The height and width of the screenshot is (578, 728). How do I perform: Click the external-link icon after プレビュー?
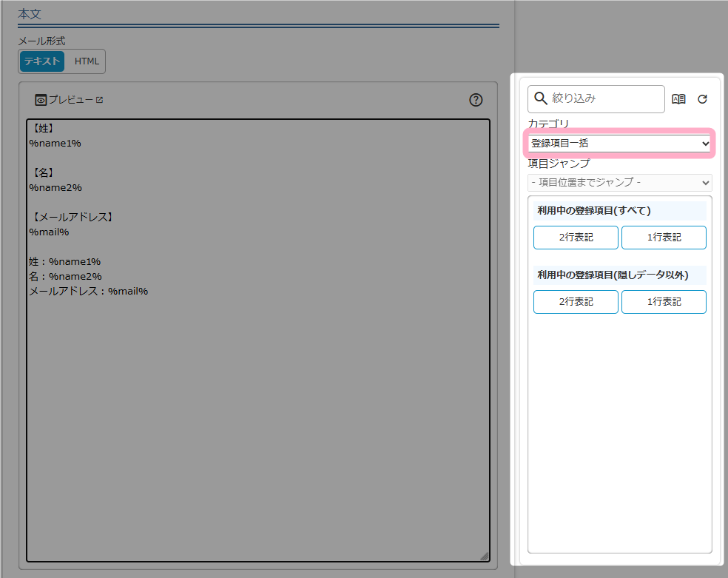pyautogui.click(x=100, y=100)
